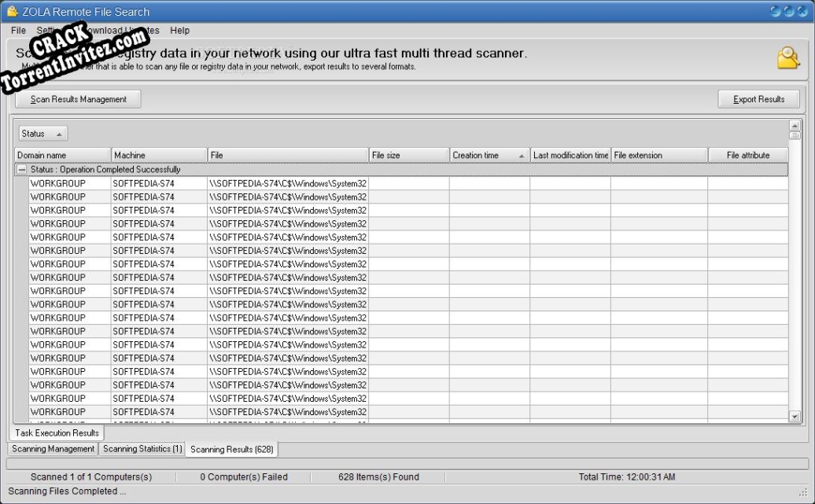Switch to the Scanning Management tab
This screenshot has height=504, width=815.
(x=52, y=449)
